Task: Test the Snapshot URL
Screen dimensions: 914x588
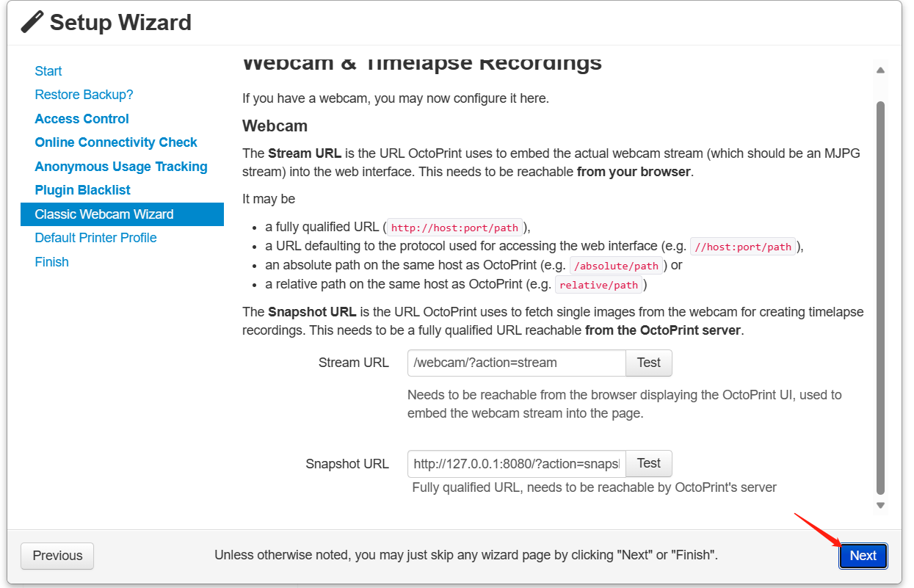Action: click(648, 463)
